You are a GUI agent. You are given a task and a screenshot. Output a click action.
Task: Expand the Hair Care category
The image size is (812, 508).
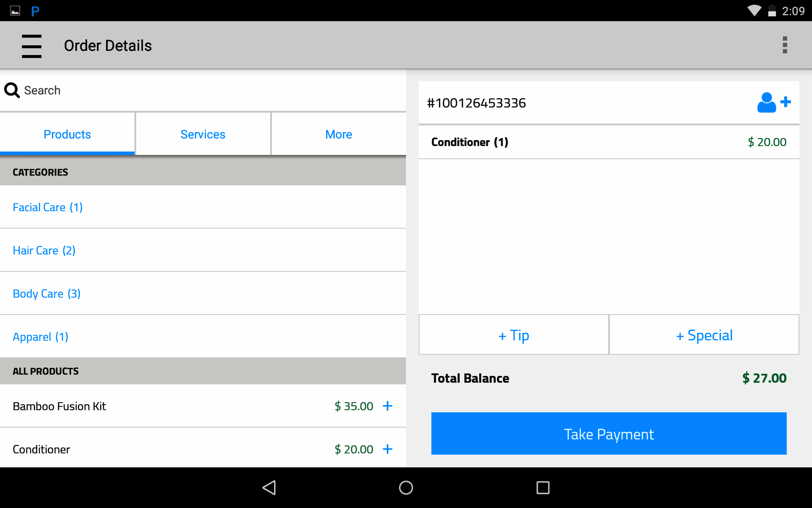[x=44, y=250]
